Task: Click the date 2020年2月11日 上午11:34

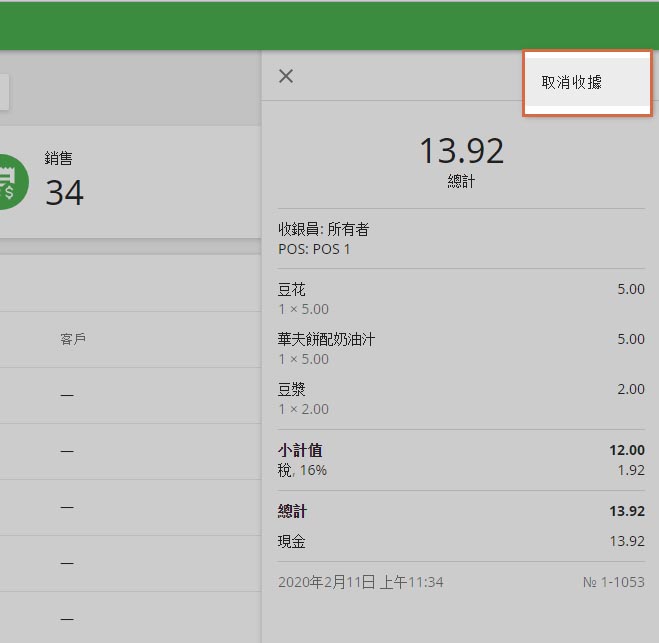Action: tap(361, 582)
